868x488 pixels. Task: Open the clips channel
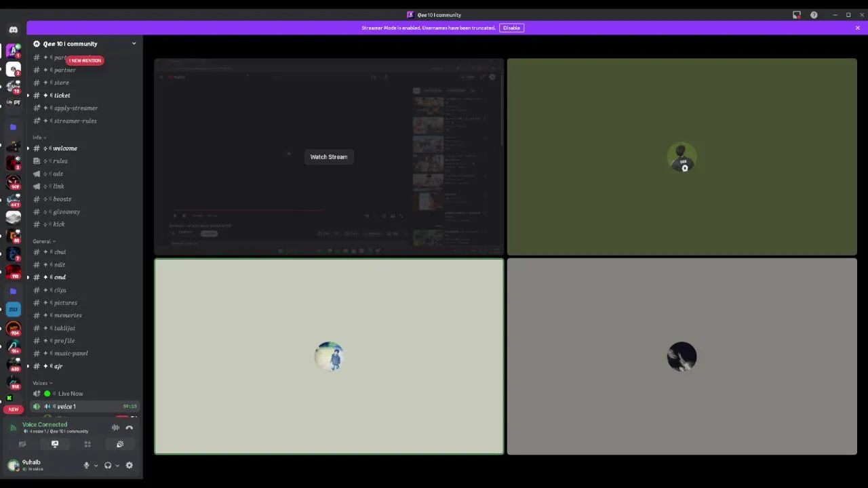point(84,290)
